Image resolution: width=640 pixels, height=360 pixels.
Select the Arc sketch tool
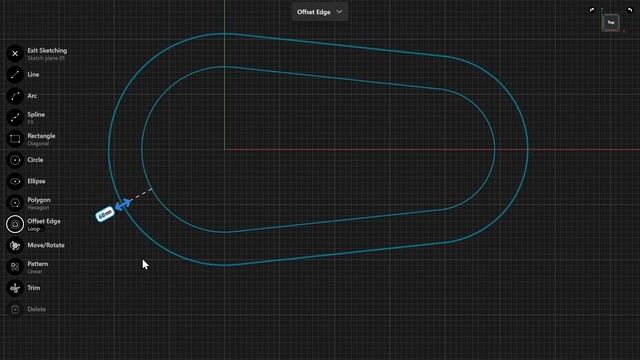point(15,96)
